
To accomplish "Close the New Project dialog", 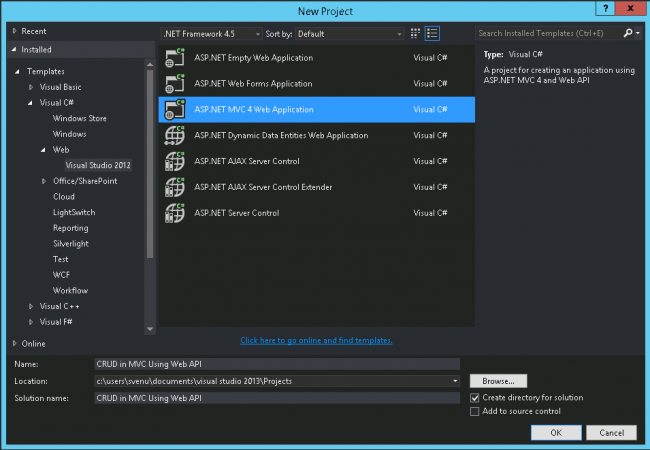I will pyautogui.click(x=630, y=8).
